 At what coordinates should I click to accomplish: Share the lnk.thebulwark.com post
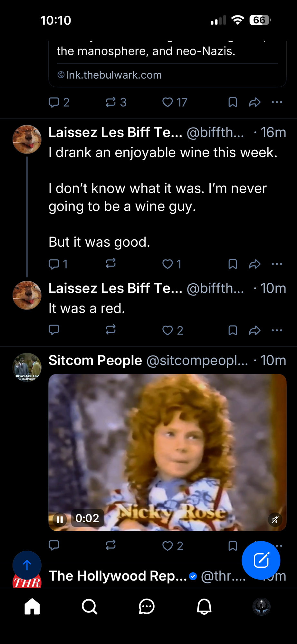click(x=254, y=102)
